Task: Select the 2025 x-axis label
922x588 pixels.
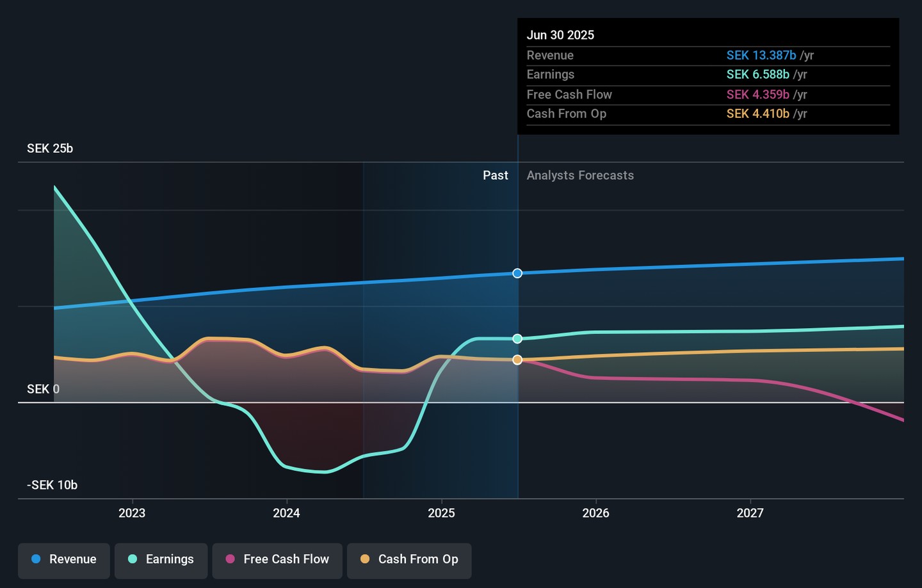Action: 441,513
